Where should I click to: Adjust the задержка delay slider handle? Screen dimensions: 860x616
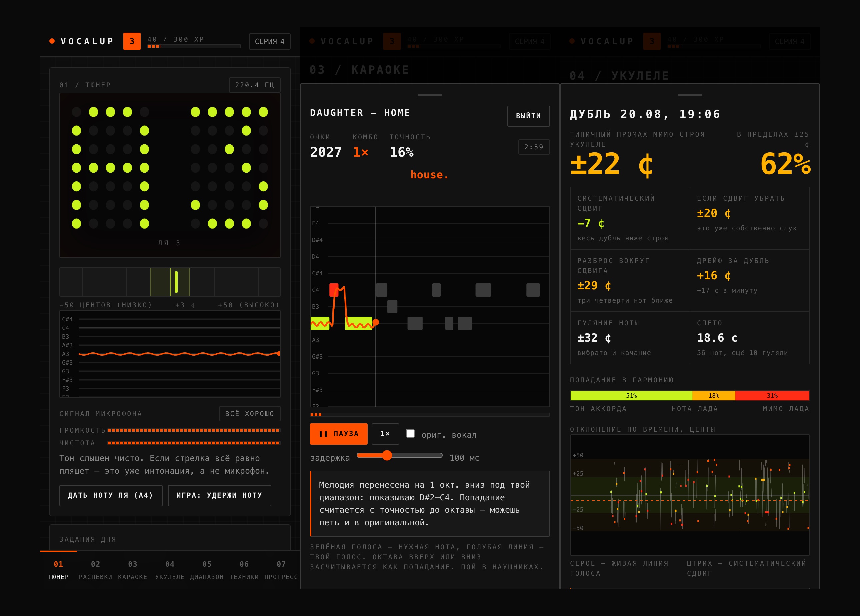click(x=387, y=455)
